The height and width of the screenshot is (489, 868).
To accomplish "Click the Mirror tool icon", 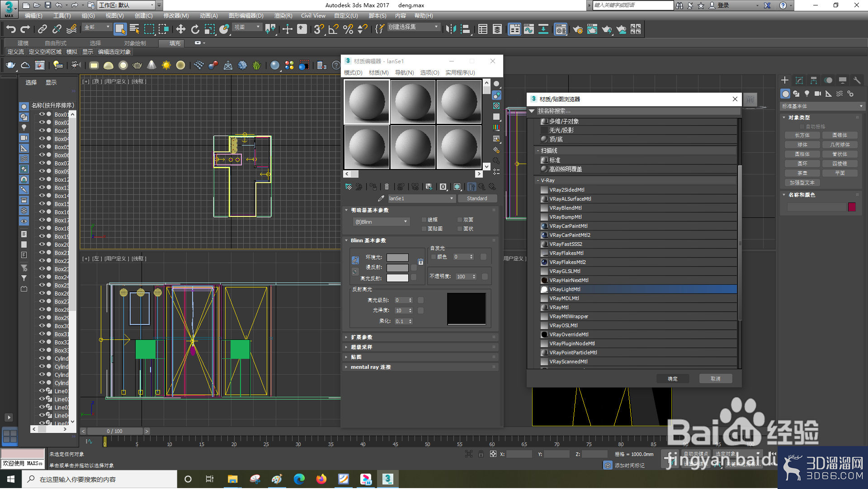I will [x=451, y=29].
